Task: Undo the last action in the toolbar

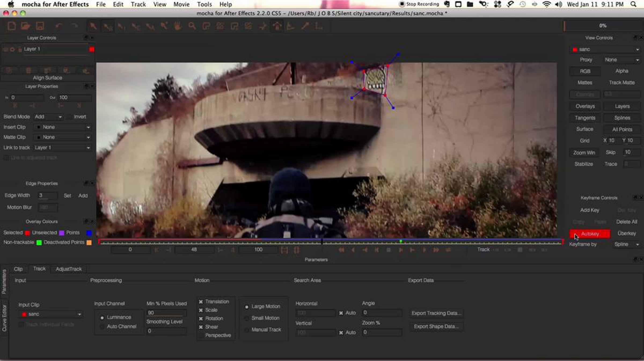Action: [x=59, y=26]
